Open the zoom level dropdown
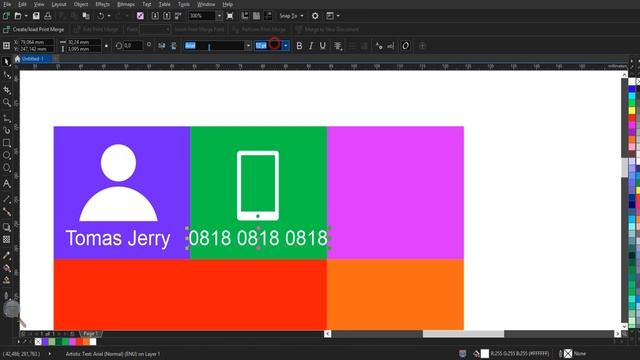This screenshot has width=640, height=360. pyautogui.click(x=219, y=16)
